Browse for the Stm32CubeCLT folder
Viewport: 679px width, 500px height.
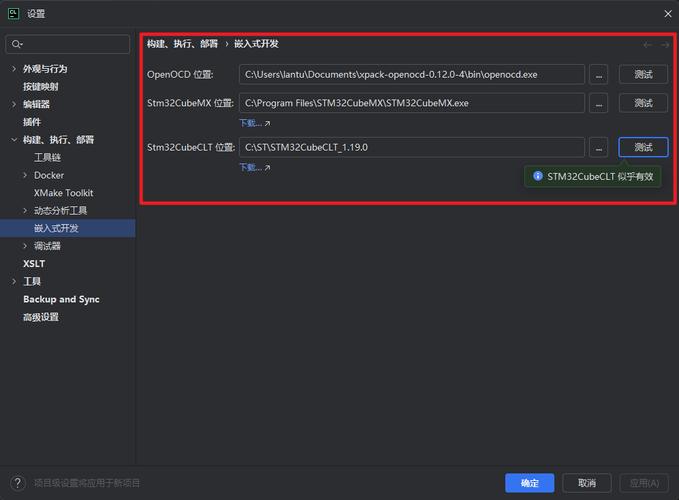pyautogui.click(x=598, y=147)
